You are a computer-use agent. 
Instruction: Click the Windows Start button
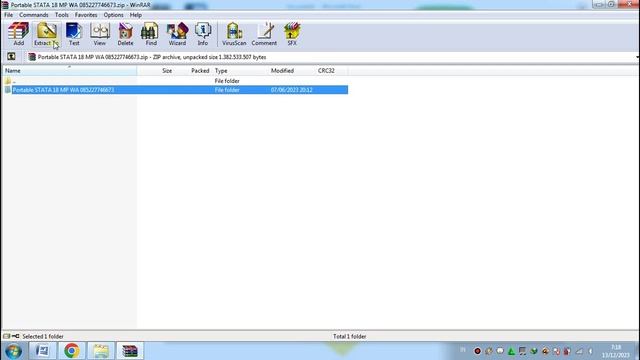pos(13,351)
